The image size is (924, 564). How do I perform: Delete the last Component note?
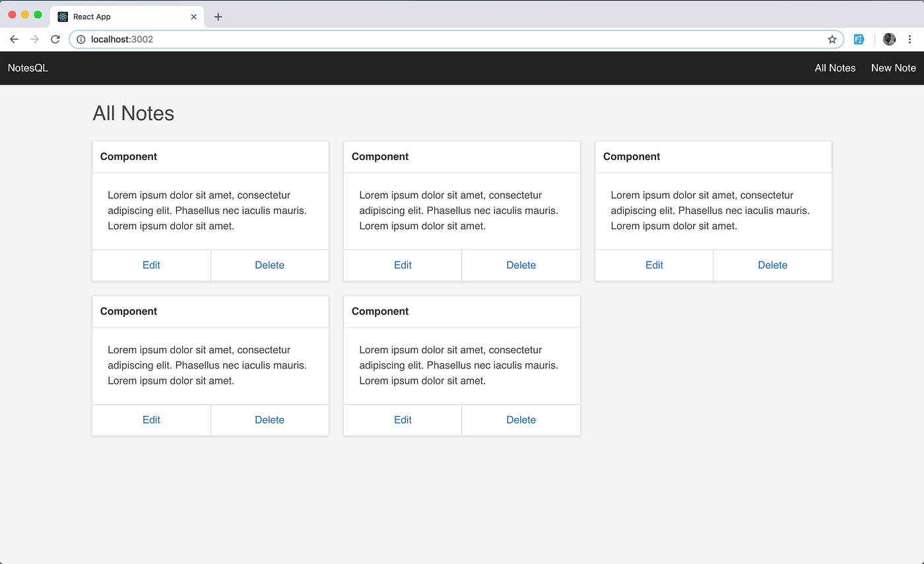521,419
